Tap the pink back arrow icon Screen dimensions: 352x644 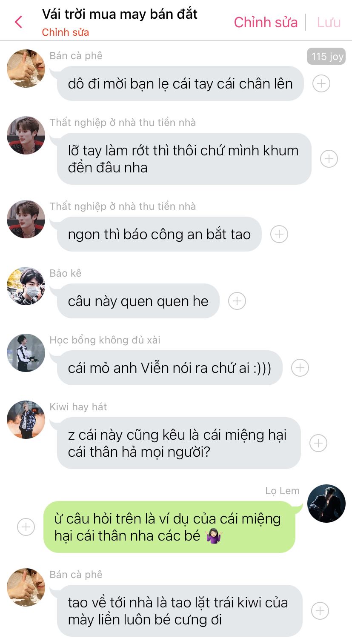coord(18,22)
